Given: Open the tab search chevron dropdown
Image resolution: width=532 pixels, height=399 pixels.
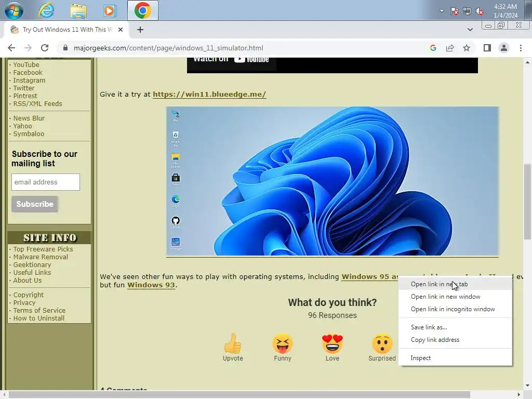Looking at the screenshot, I should [x=470, y=30].
